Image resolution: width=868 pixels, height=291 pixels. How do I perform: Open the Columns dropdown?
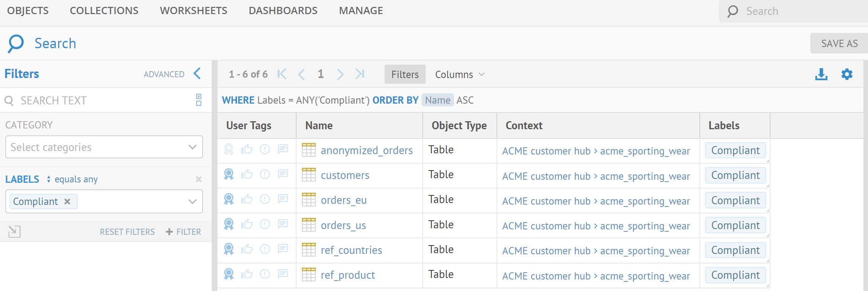click(459, 75)
